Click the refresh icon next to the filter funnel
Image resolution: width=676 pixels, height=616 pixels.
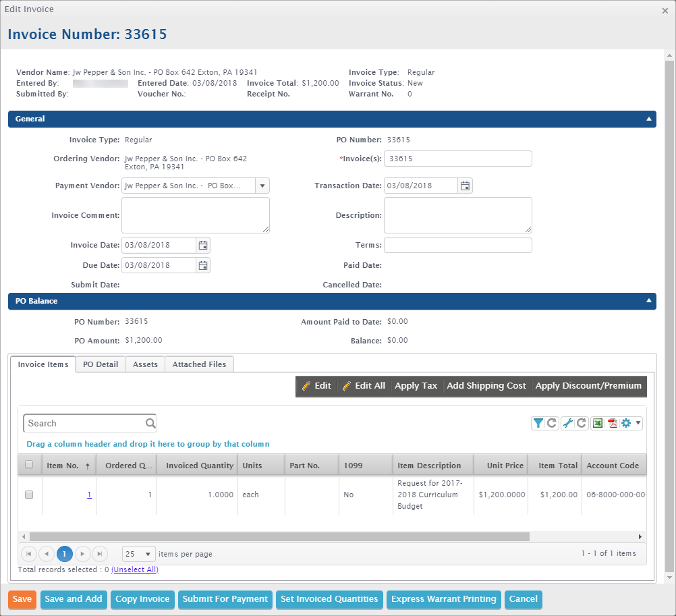552,423
